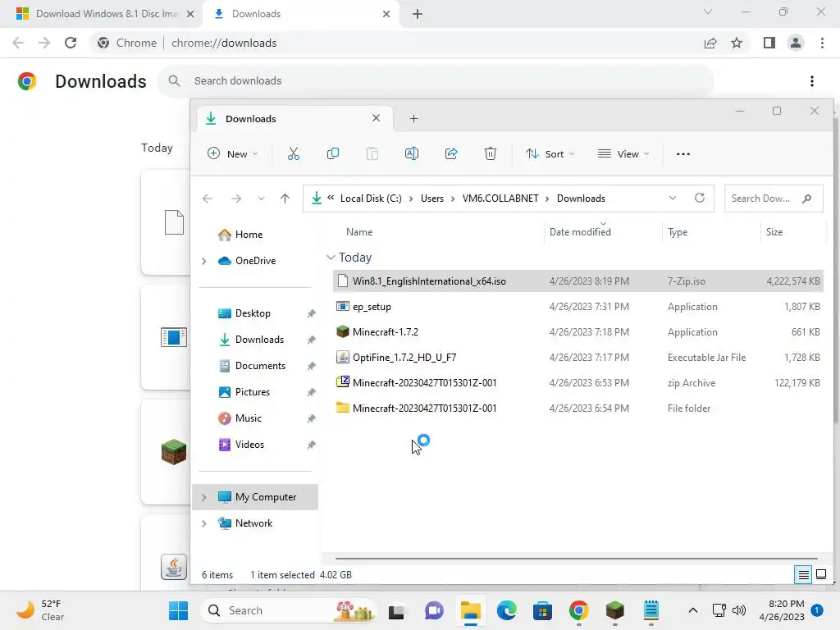Sort files by Type column header
This screenshot has width=840, height=630.
click(678, 232)
